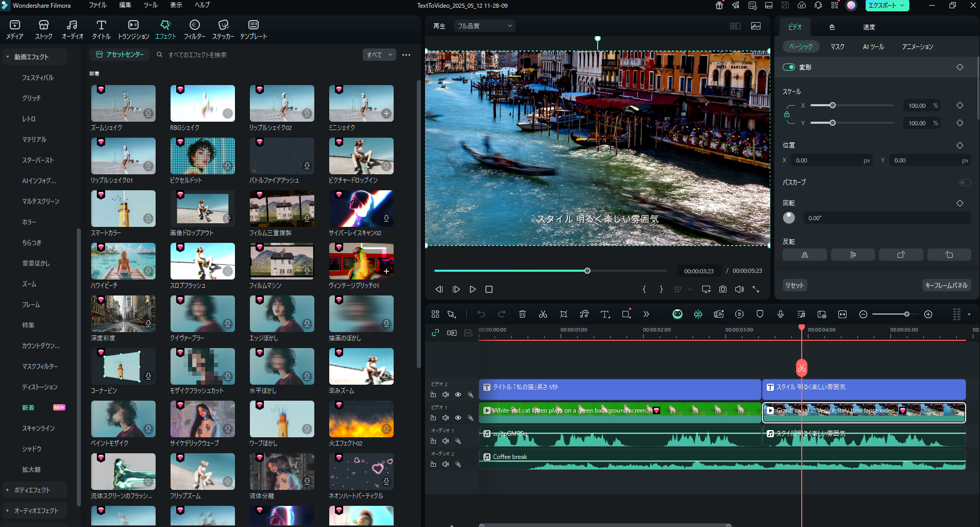Expand more timeline tools double chevron

tap(646, 314)
